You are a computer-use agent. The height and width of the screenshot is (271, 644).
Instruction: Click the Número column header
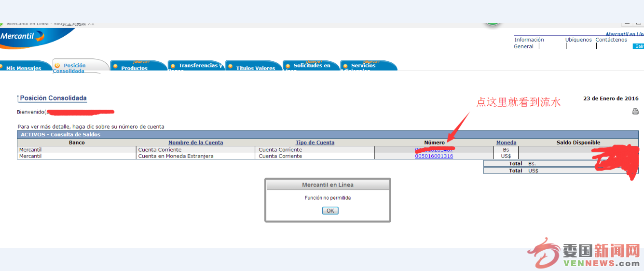click(x=434, y=143)
